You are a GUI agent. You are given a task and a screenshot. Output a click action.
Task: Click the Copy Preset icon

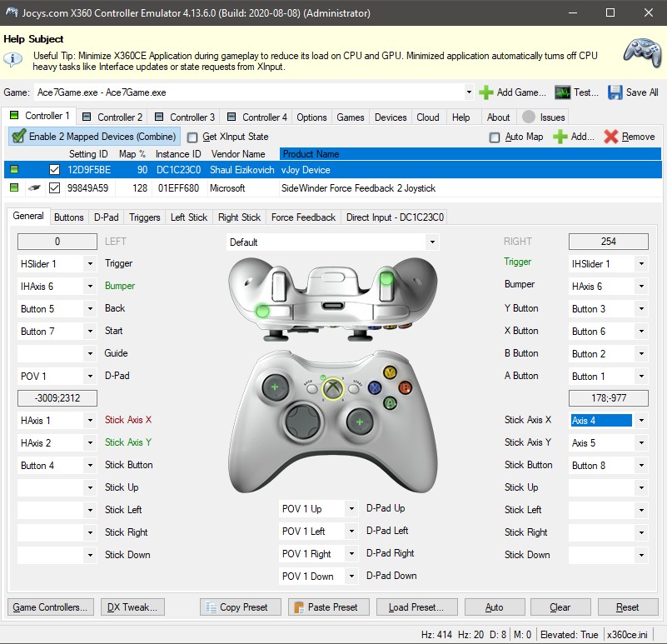212,607
